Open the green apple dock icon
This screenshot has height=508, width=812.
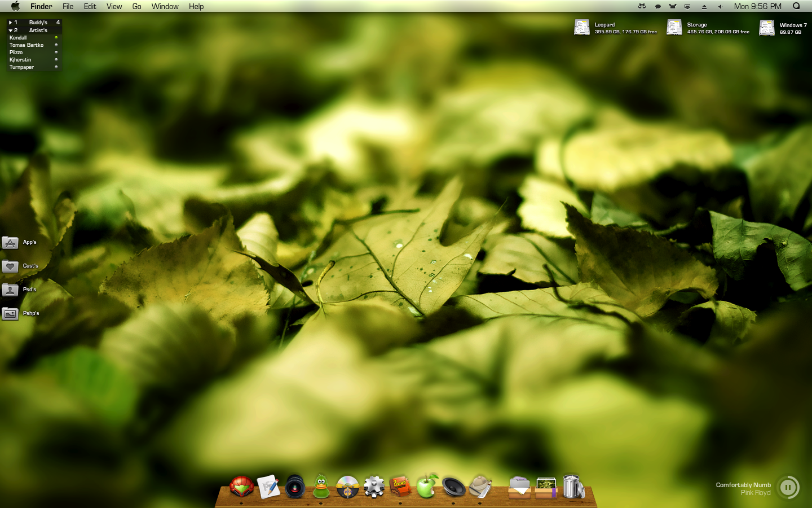pyautogui.click(x=427, y=485)
